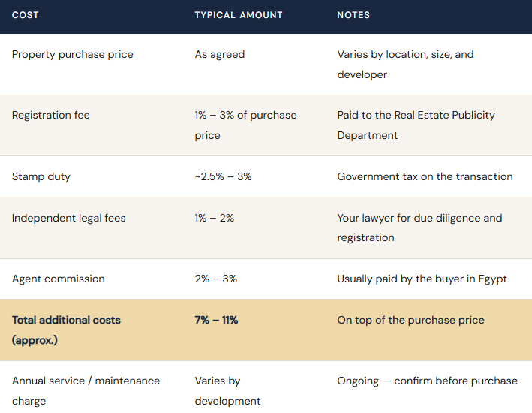Viewport: 532px width, 413px height.
Task: Select Independent legal fees row label
Action: [x=68, y=218]
